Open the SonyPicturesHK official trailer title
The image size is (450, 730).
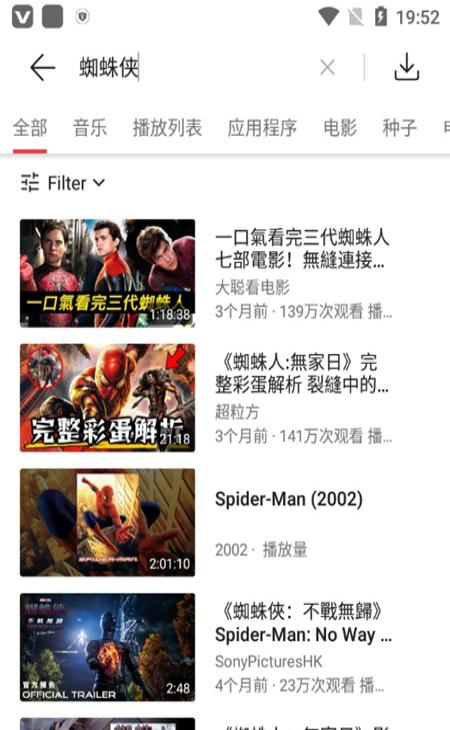[x=303, y=622]
